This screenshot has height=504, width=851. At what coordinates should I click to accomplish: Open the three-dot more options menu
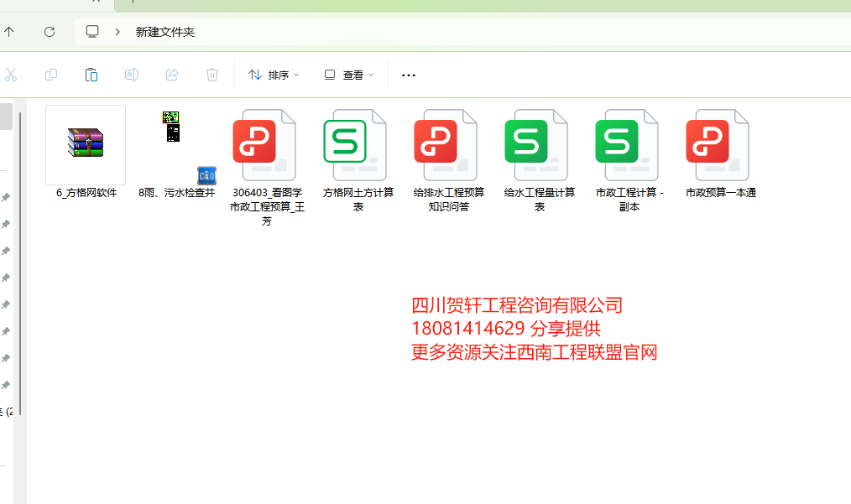pos(409,75)
